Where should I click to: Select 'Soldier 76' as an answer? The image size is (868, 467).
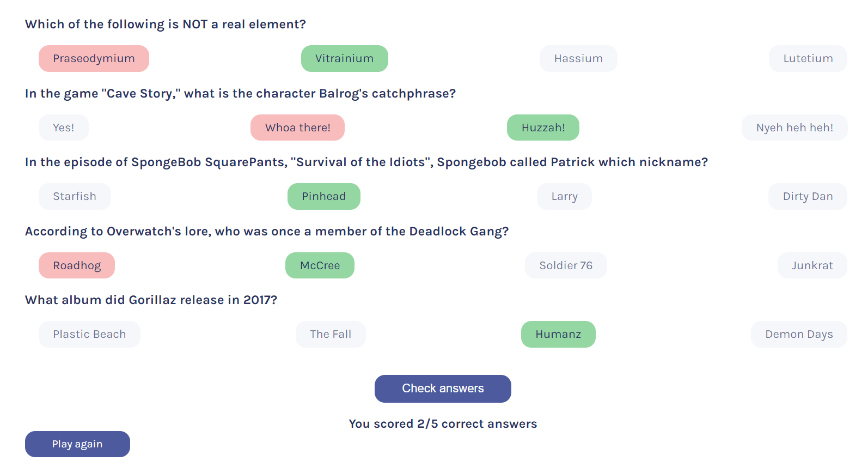[x=565, y=265]
